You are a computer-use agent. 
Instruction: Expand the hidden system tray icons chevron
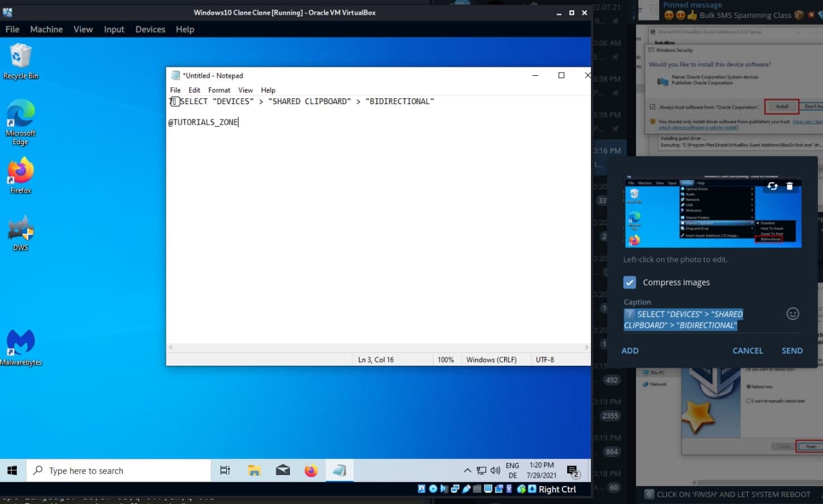point(467,471)
